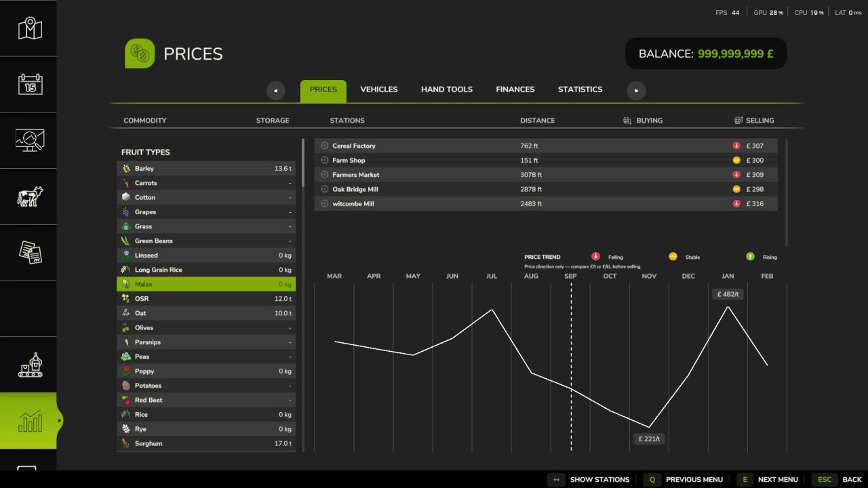Open the contracts documents icon in sidebar
The image size is (868, 488).
click(x=30, y=252)
